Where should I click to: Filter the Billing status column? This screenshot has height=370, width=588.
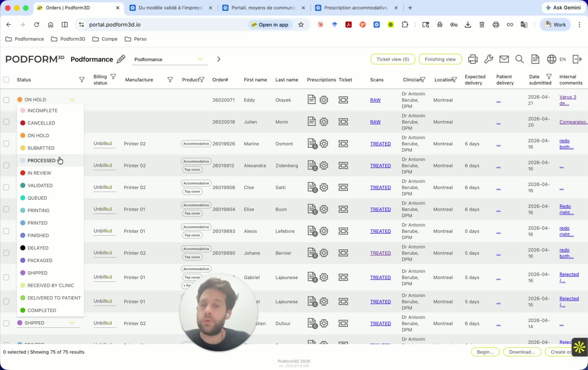[113, 77]
